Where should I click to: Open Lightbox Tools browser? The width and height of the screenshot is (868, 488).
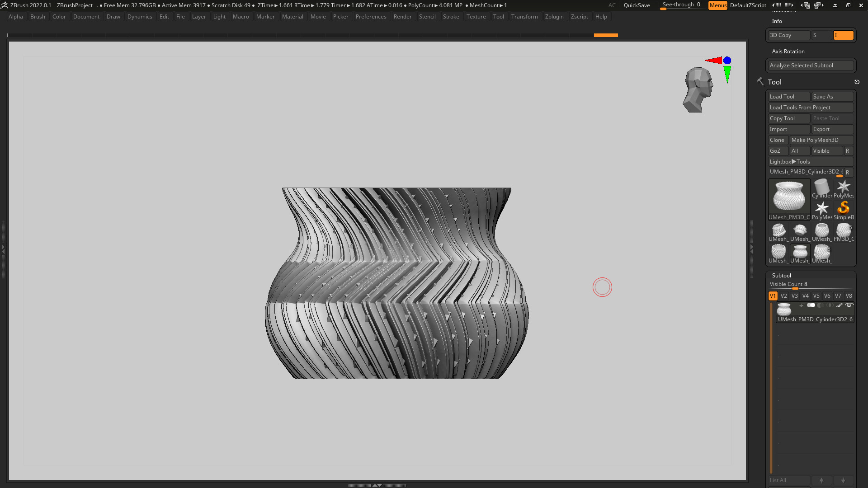click(x=811, y=162)
